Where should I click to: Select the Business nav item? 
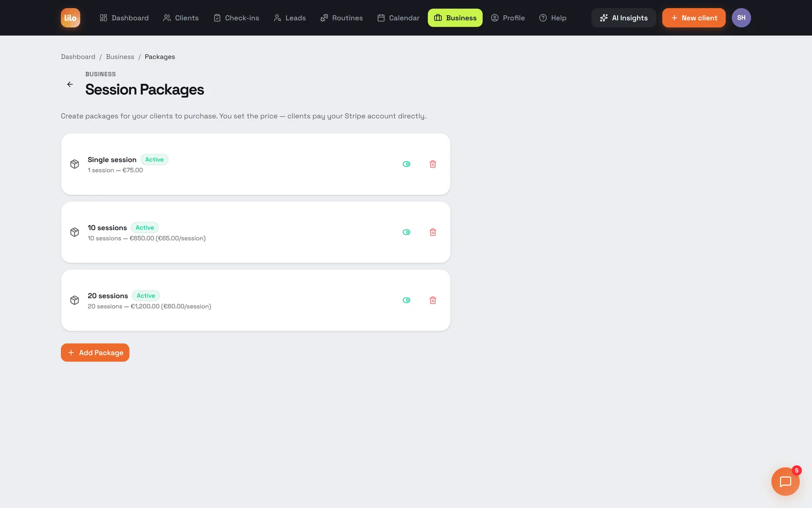(x=455, y=18)
